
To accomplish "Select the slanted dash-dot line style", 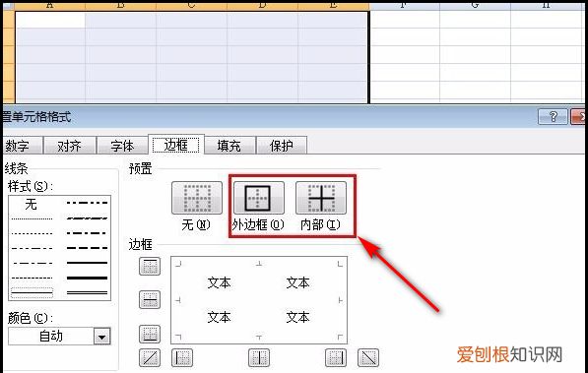I will [x=87, y=218].
